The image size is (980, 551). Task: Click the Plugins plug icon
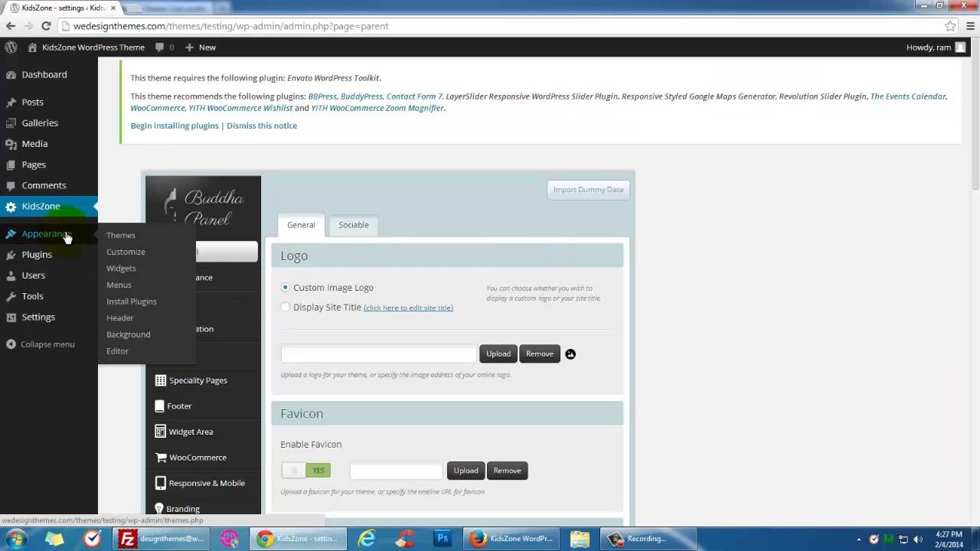(x=11, y=255)
